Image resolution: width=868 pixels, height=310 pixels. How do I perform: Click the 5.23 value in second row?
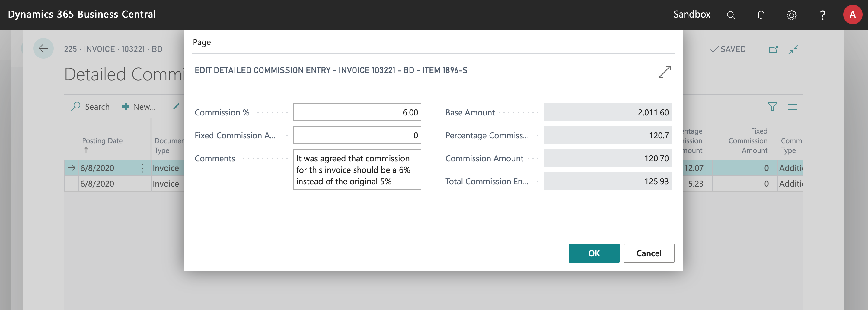click(x=695, y=184)
